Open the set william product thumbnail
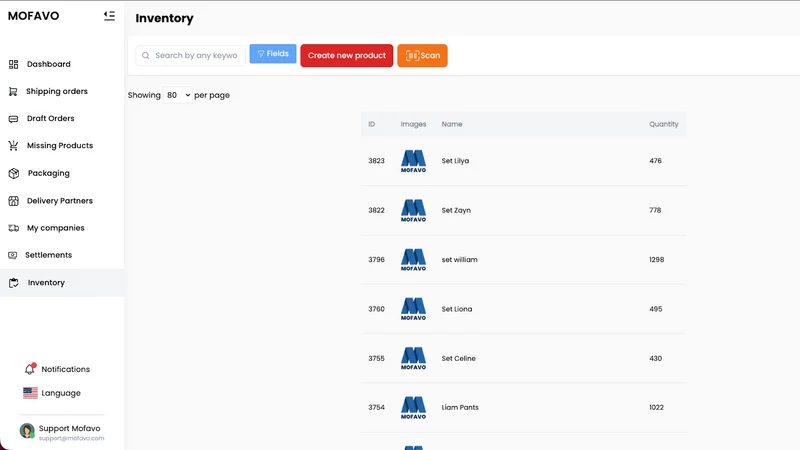The image size is (800, 450). (x=413, y=260)
